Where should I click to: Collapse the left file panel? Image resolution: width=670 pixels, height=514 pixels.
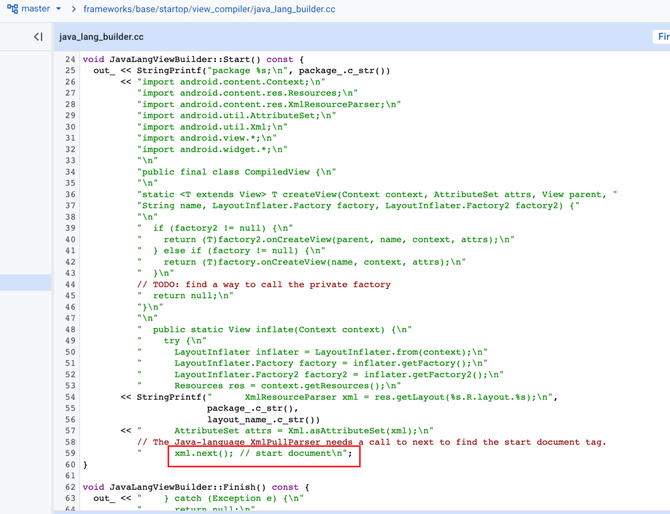coord(38,37)
